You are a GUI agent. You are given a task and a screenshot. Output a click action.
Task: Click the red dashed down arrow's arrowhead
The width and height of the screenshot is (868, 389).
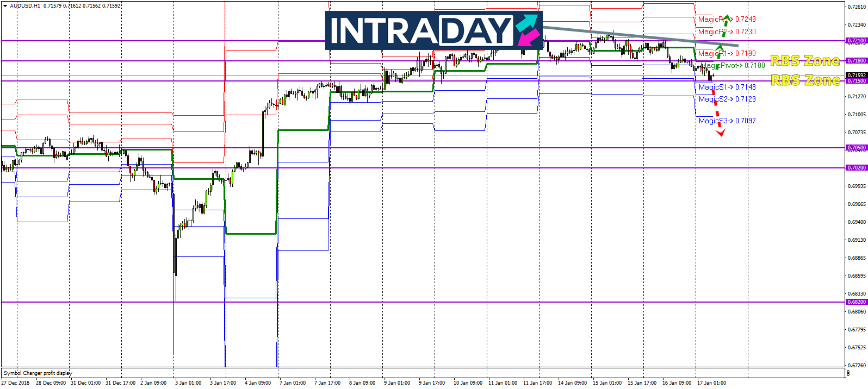720,132
